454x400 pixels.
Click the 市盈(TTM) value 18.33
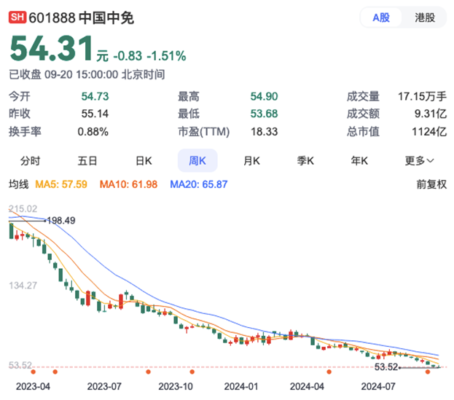[x=264, y=132]
